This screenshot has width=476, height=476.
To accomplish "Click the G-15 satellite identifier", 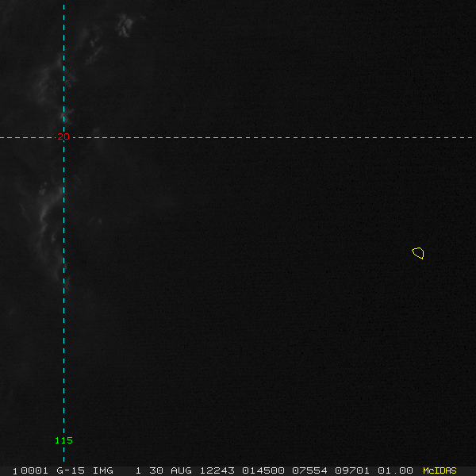I will pos(71,470).
